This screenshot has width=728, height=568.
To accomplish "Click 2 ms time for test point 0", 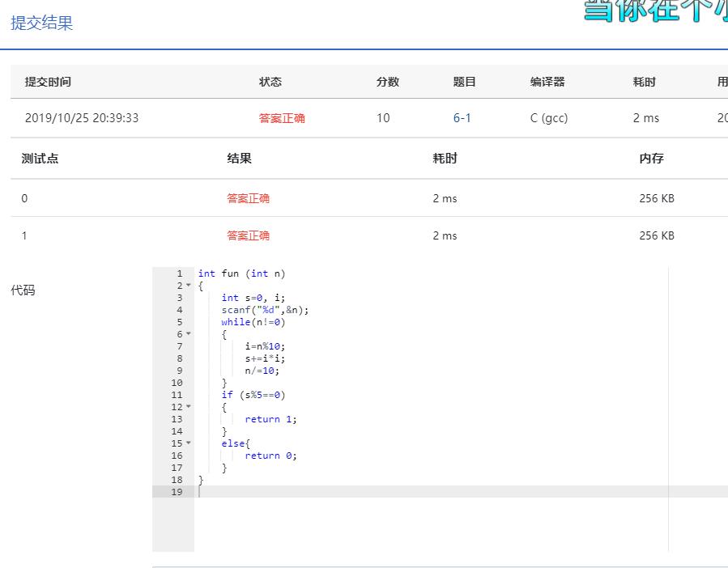I will pos(445,198).
